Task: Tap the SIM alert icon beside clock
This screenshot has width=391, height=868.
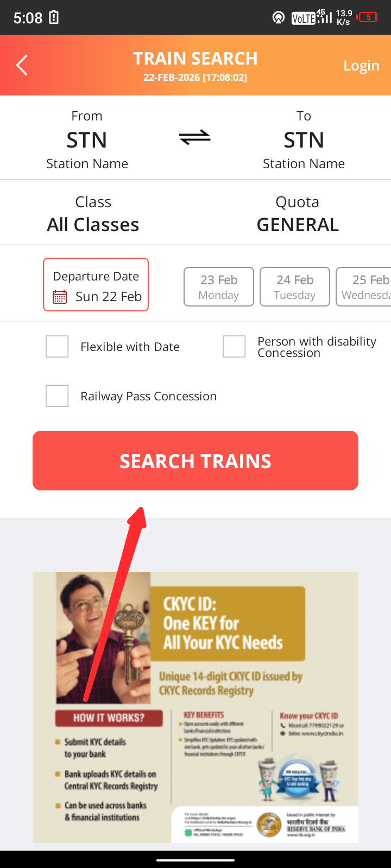Action: pyautogui.click(x=54, y=17)
